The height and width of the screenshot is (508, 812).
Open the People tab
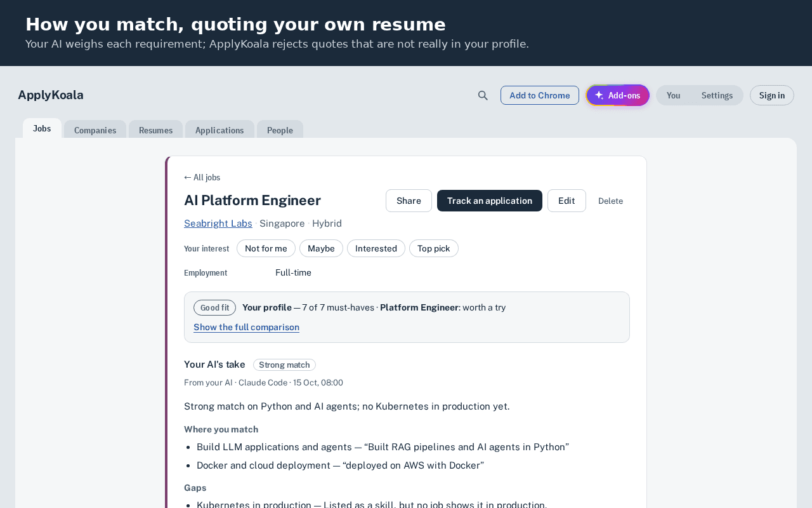[x=280, y=130]
